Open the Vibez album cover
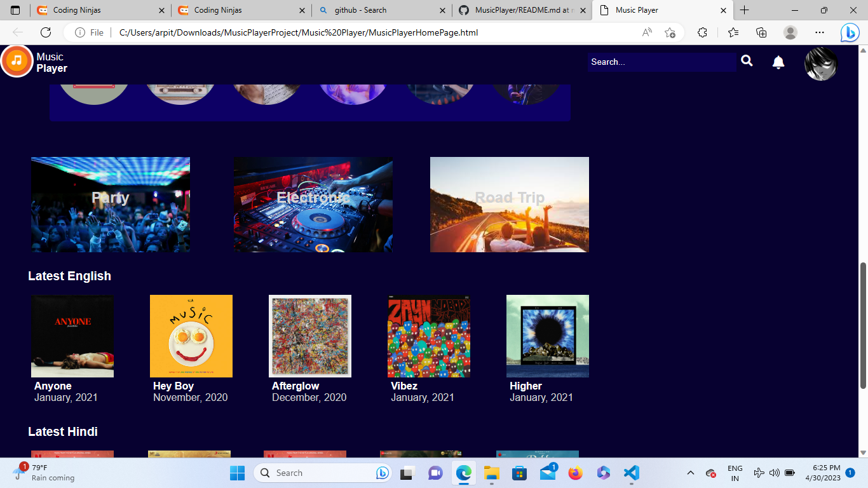The image size is (868, 488). pyautogui.click(x=428, y=335)
